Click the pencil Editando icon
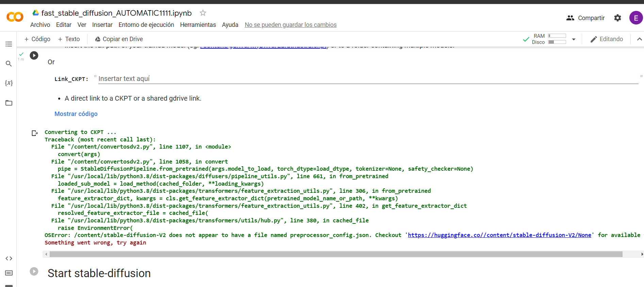Viewport: 644px width, 287px height. [x=594, y=39]
